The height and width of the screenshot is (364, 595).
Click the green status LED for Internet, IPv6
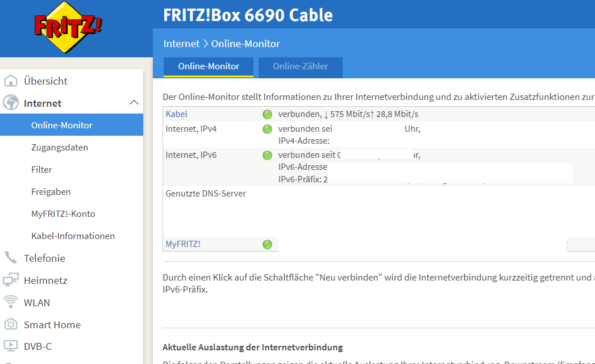pos(268,155)
